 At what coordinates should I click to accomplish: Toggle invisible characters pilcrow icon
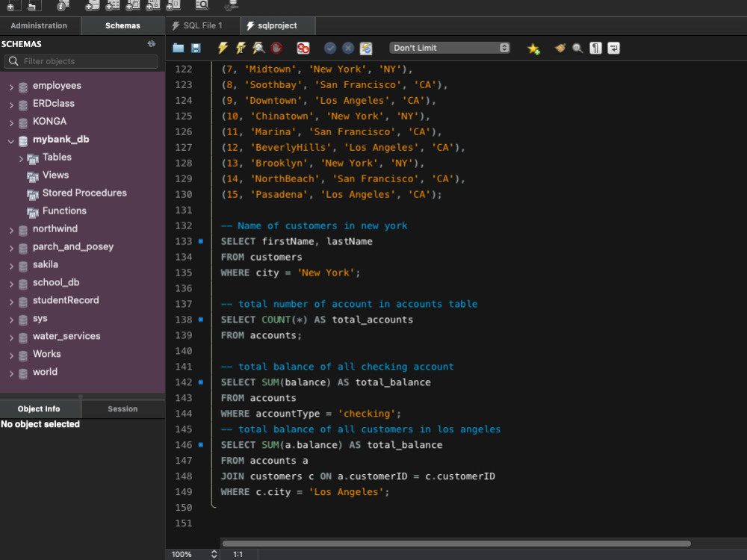point(595,48)
